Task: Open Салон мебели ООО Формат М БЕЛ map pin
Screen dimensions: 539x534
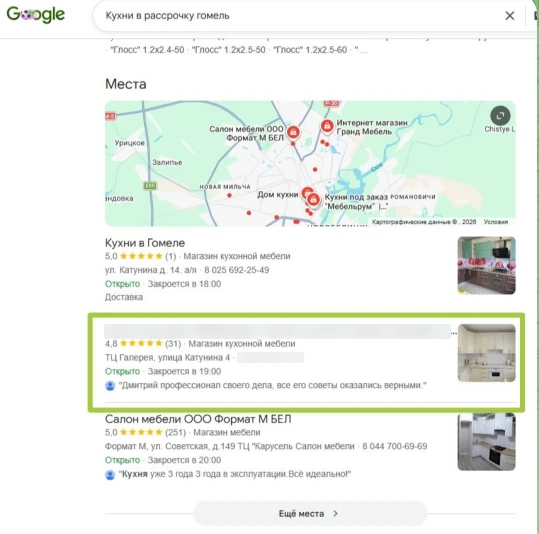Action: click(x=293, y=132)
